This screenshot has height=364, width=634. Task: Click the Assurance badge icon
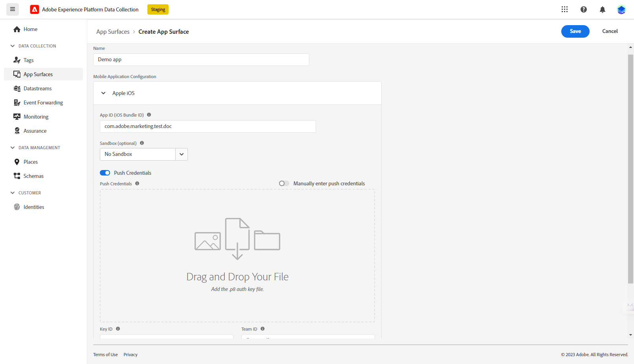[x=17, y=131]
